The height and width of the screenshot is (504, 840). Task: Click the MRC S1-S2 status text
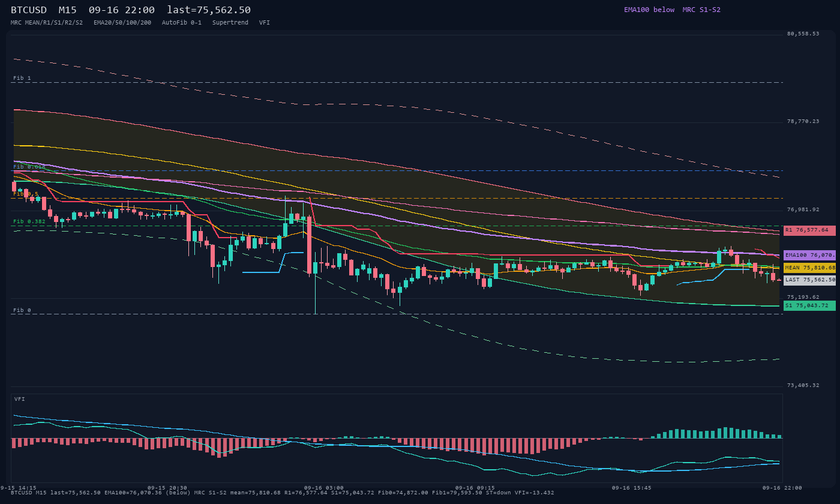pos(701,10)
